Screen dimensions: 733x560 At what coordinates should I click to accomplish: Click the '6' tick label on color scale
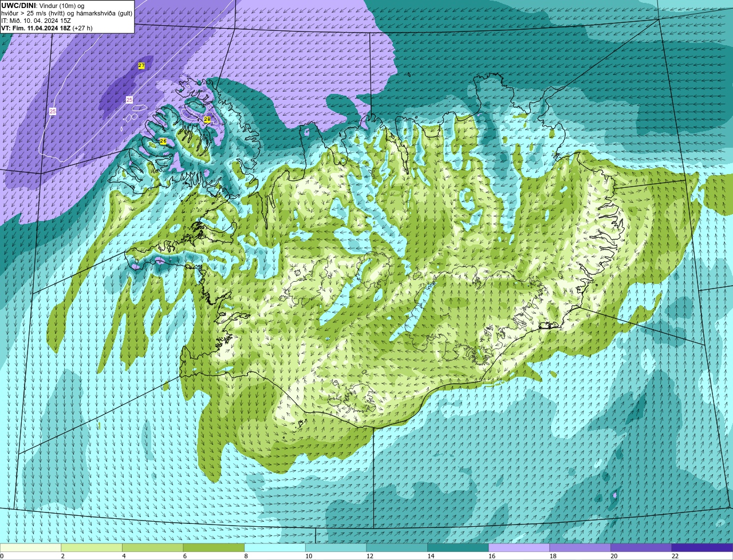coord(185,556)
